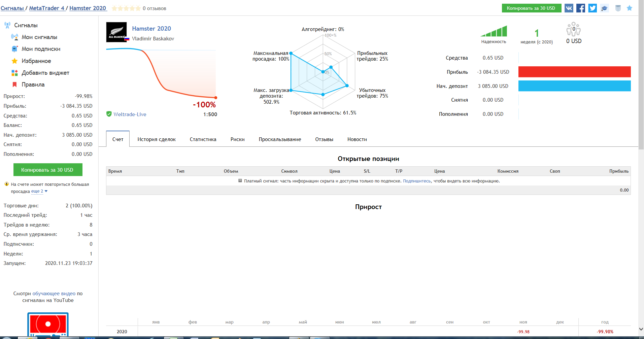Viewport: 644px width, 339px height.
Task: Switch to the Риски tab
Action: click(238, 139)
